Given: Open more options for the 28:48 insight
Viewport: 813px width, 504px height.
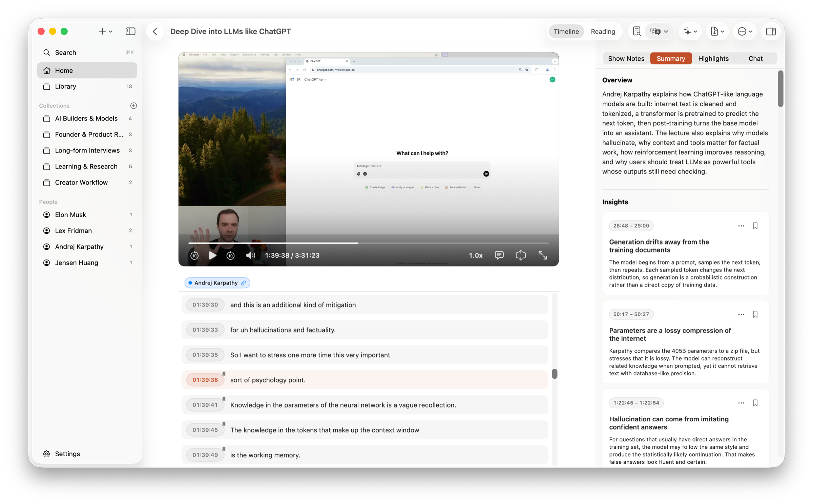Looking at the screenshot, I should click(741, 226).
